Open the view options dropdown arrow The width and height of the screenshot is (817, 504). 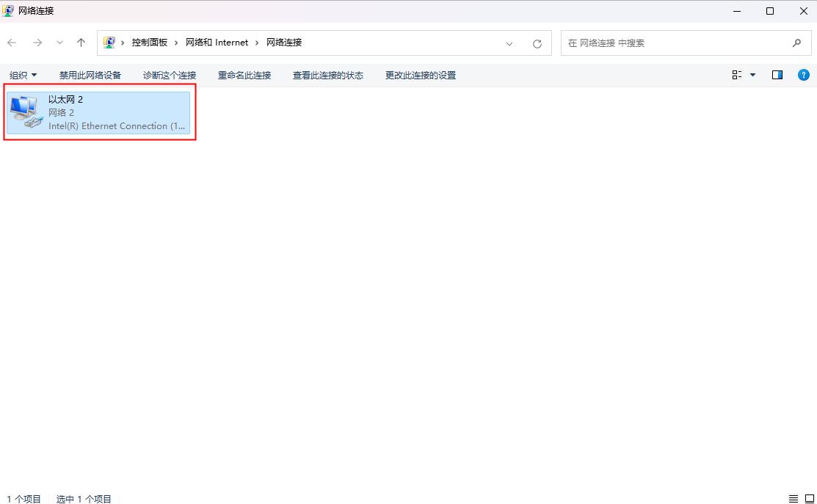click(x=752, y=74)
